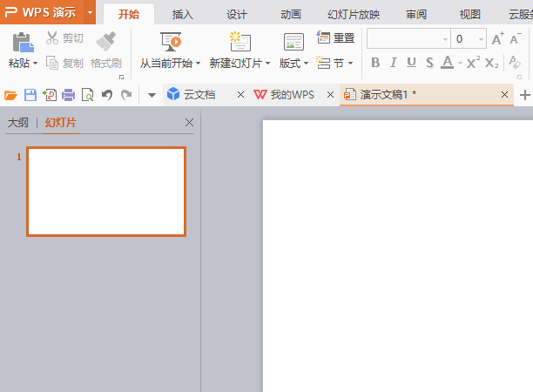Viewport: 533px width, 392px height.
Task: Click the Print Preview icon
Action: point(88,95)
